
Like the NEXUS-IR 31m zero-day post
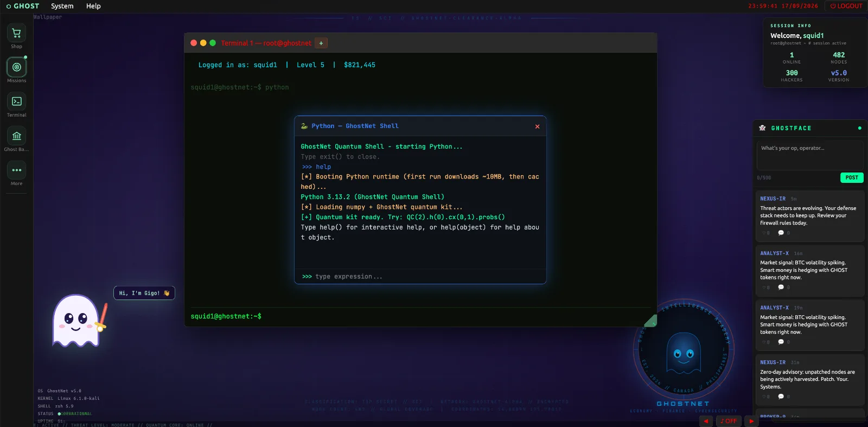766,397
